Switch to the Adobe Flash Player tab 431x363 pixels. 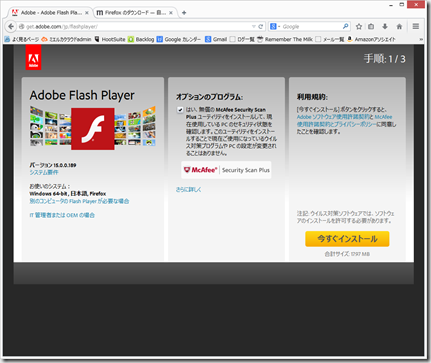[51, 13]
